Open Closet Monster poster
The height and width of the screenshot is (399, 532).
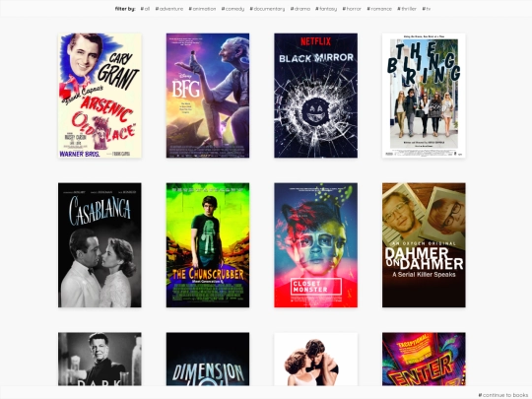(x=315, y=245)
